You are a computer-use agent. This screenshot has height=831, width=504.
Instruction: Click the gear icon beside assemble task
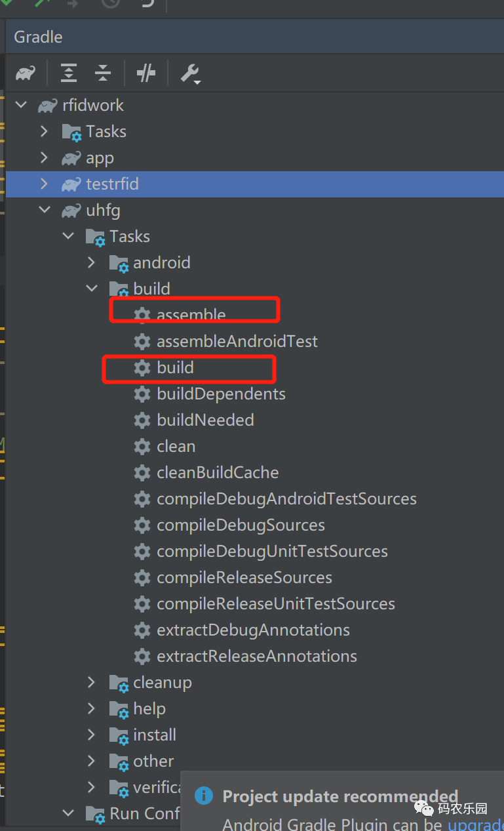coord(142,315)
